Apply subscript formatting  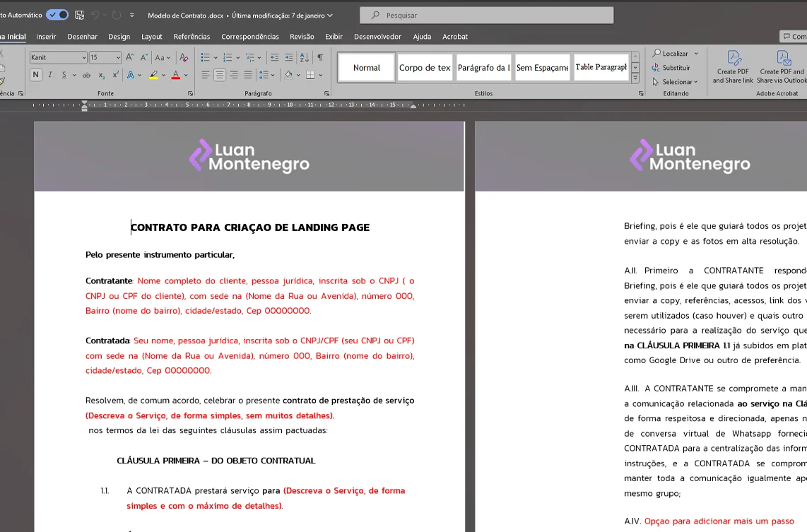[x=101, y=75]
